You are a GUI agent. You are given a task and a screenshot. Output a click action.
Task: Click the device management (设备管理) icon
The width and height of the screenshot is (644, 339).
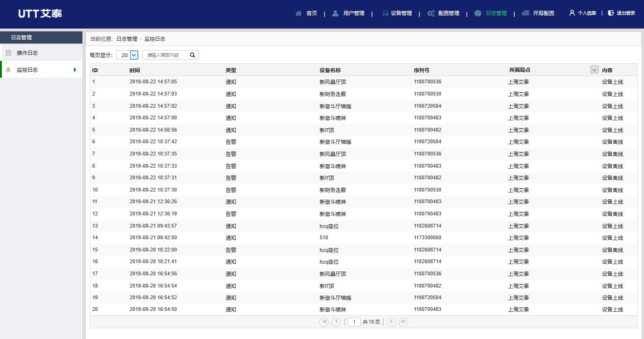(385, 13)
